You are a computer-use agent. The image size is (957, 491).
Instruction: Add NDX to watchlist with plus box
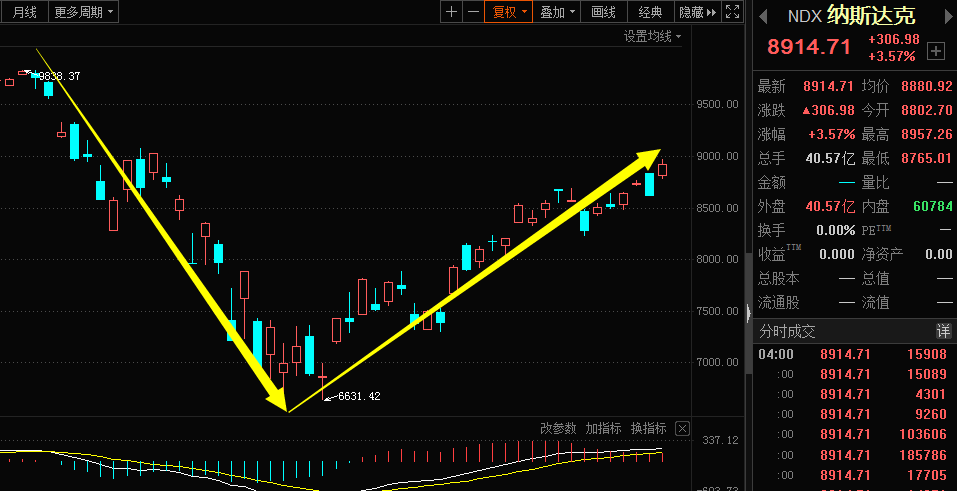pos(936,51)
